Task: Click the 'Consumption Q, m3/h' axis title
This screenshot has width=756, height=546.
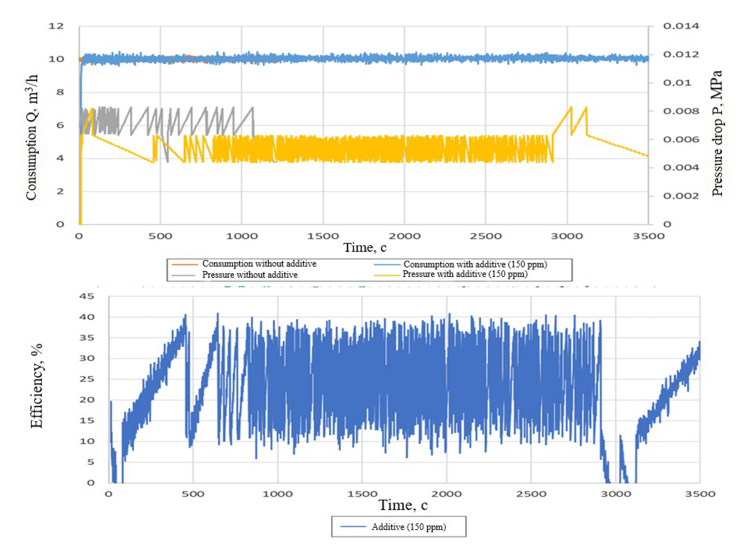Action: (x=32, y=137)
